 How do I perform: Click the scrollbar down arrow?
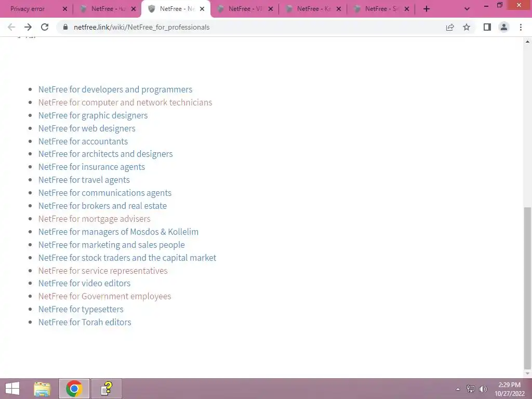tap(528, 374)
